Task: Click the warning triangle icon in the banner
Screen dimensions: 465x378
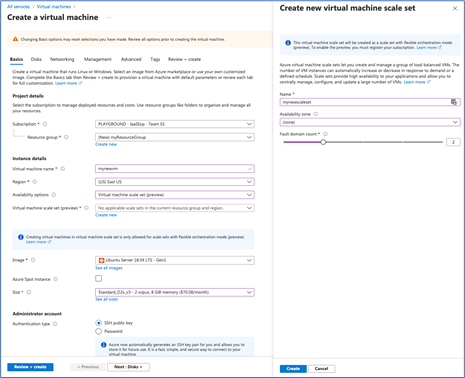Action: (x=15, y=39)
